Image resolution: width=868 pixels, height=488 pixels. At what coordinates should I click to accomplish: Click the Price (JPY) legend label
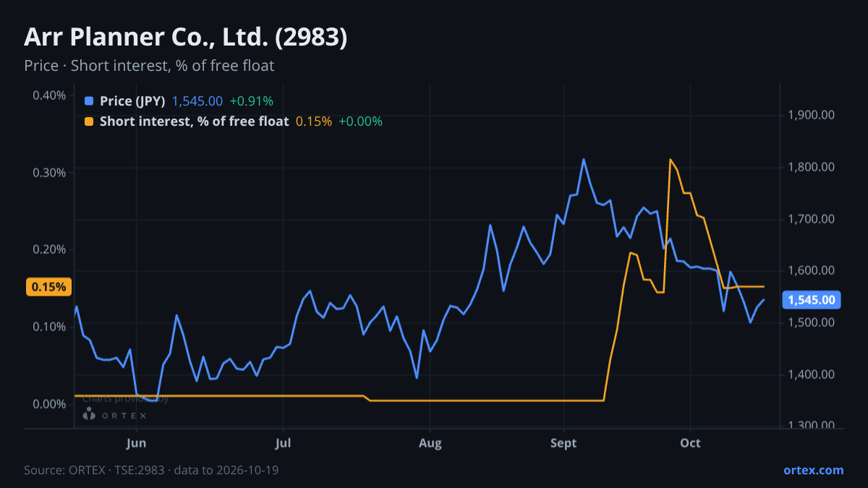point(132,101)
